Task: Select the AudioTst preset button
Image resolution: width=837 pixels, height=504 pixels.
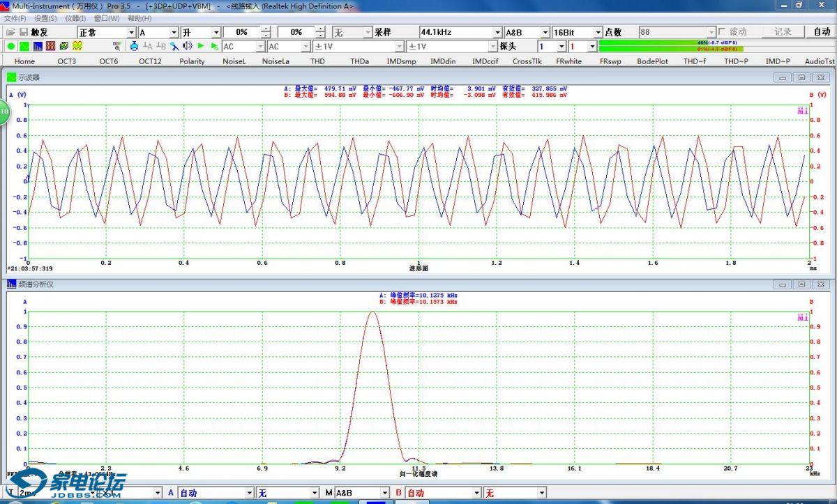Action: point(819,61)
